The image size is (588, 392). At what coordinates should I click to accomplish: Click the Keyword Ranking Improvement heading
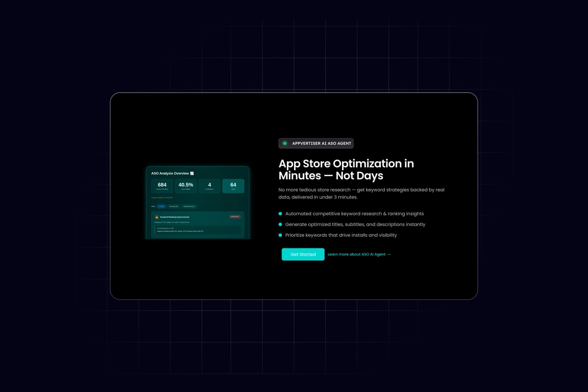175,217
